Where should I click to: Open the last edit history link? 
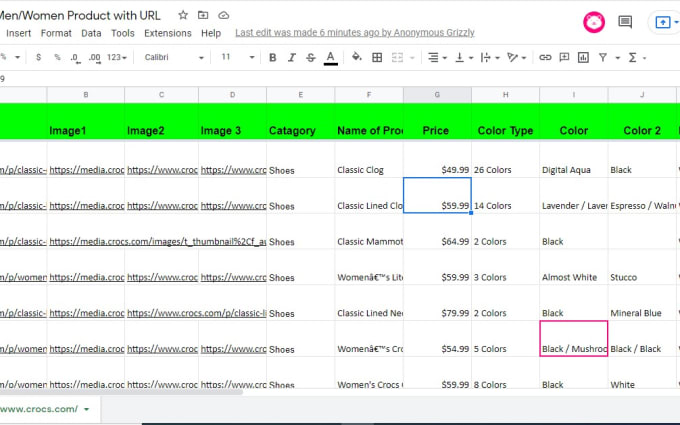pyautogui.click(x=355, y=33)
